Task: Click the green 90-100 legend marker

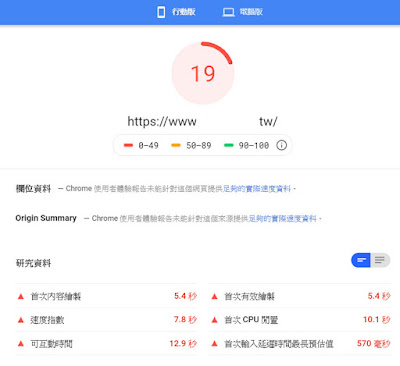Action: [229, 145]
